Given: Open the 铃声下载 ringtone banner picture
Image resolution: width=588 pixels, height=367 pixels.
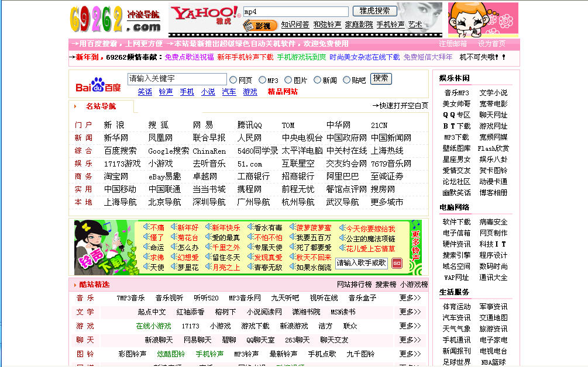Looking at the screenshot, I should point(106,248).
